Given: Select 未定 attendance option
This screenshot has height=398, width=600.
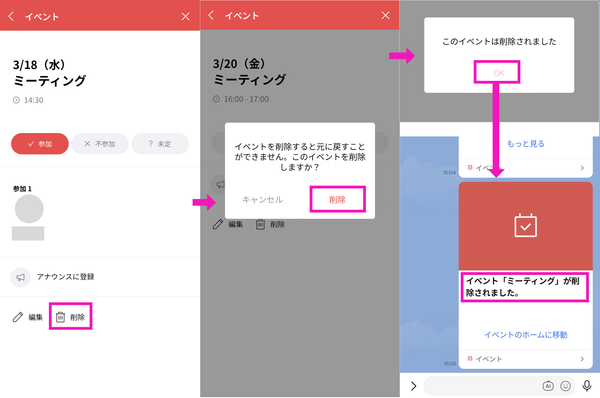Looking at the screenshot, I should 160,144.
